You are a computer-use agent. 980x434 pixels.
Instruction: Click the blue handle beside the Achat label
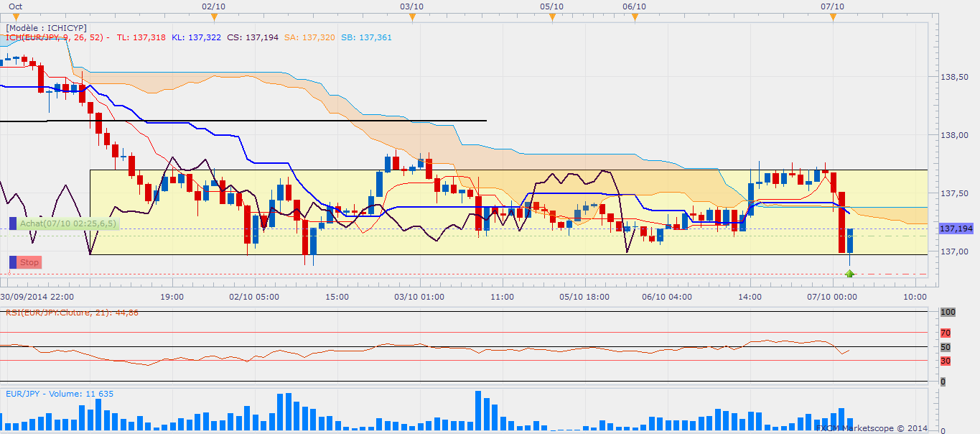click(12, 223)
